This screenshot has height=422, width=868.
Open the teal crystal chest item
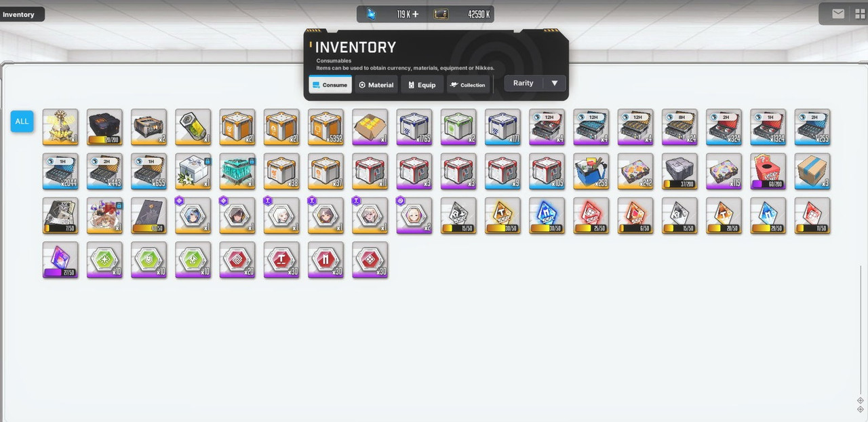coord(237,171)
